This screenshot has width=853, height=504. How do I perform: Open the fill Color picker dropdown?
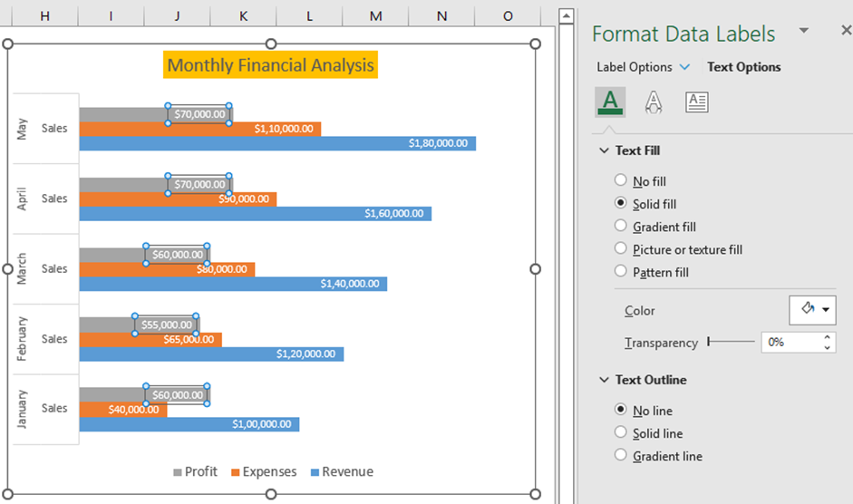click(x=812, y=310)
